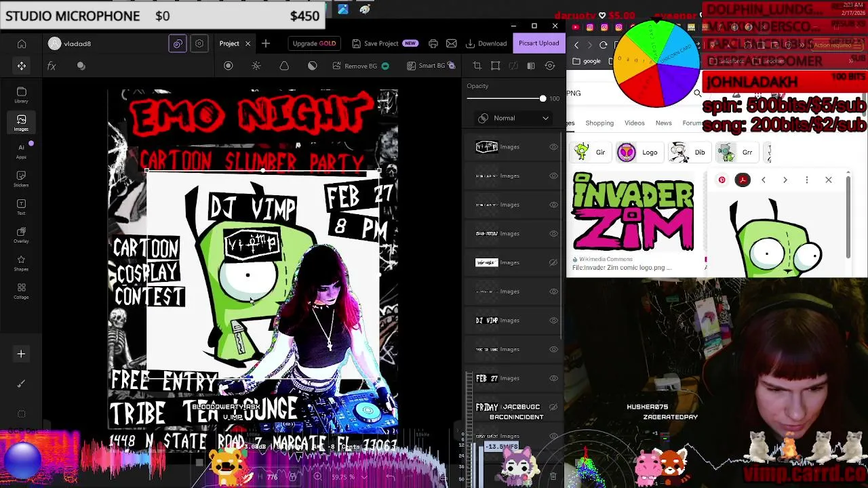
Task: Show the hidden FRIDAY layer
Action: (x=553, y=407)
